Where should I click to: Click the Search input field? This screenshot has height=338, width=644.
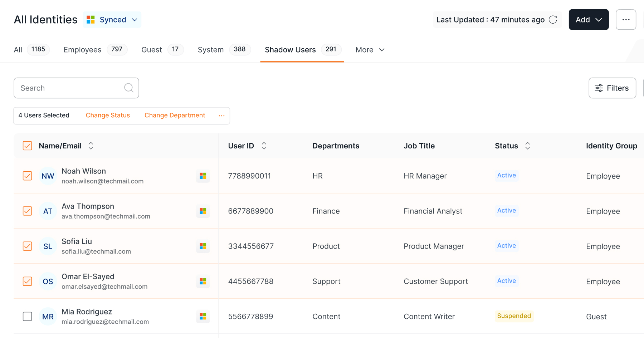pos(76,88)
